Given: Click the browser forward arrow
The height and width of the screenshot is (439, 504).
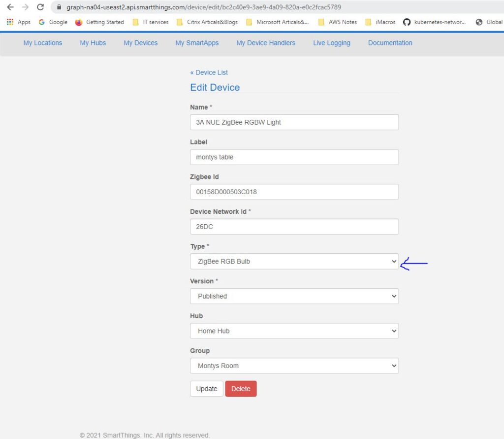Looking at the screenshot, I should pos(25,7).
